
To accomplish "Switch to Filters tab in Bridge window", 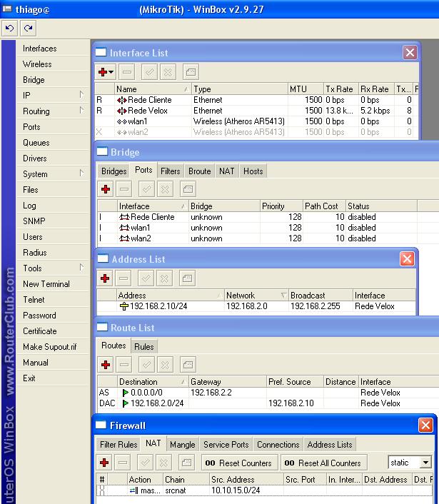I will click(171, 171).
